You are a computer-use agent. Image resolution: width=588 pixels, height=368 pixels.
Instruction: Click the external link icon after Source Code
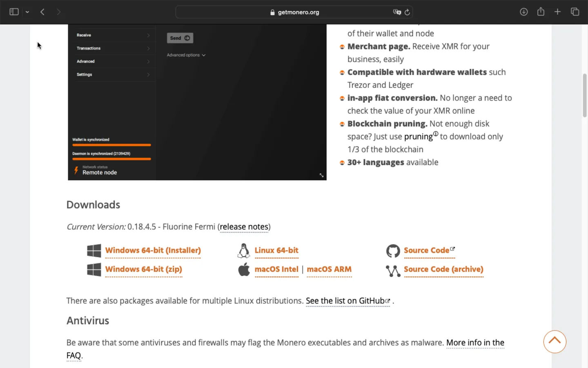click(452, 249)
